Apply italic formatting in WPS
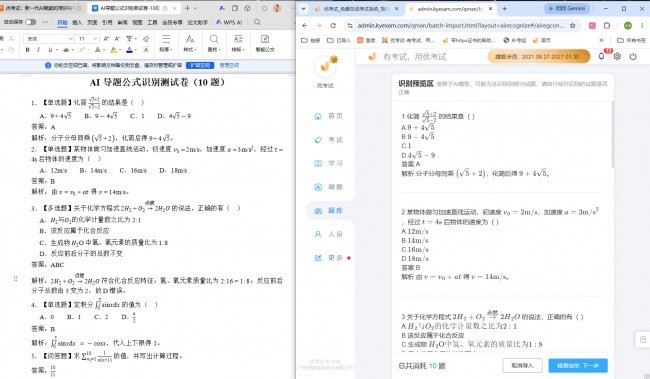This screenshot has height=379, width=650. coord(39,50)
